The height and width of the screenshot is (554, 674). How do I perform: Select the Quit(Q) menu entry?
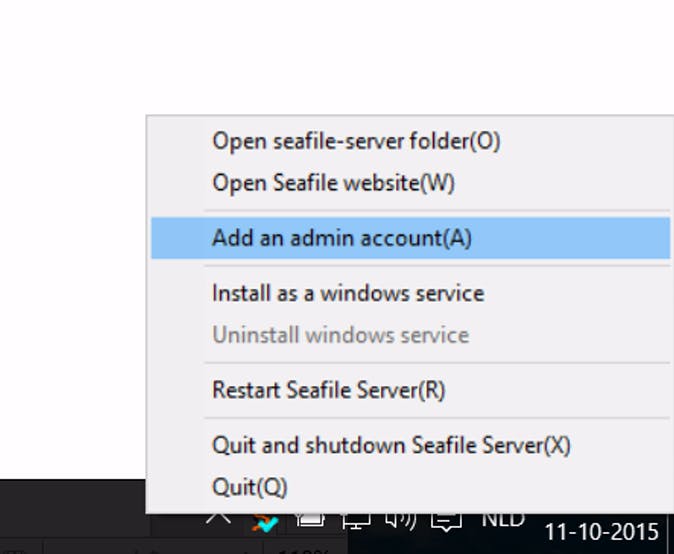[250, 487]
